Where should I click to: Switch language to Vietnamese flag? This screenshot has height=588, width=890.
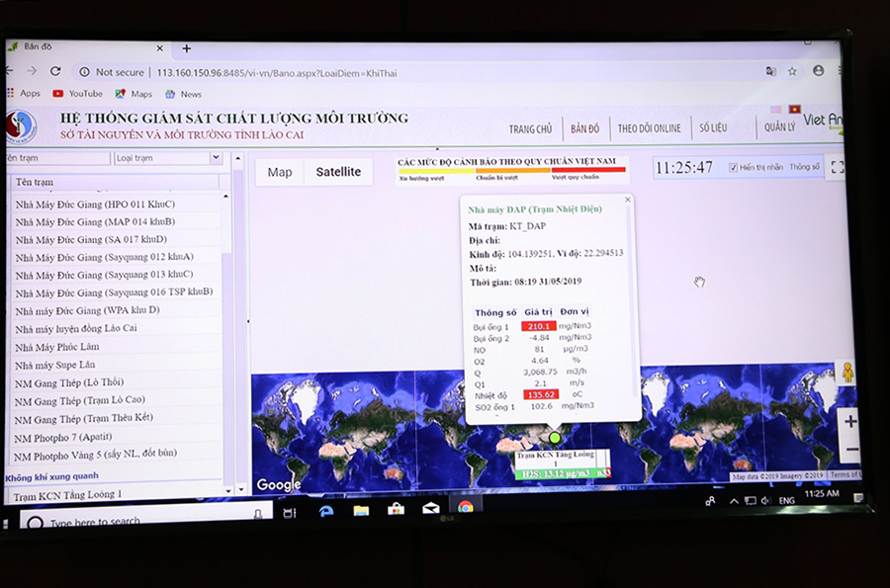[x=795, y=109]
